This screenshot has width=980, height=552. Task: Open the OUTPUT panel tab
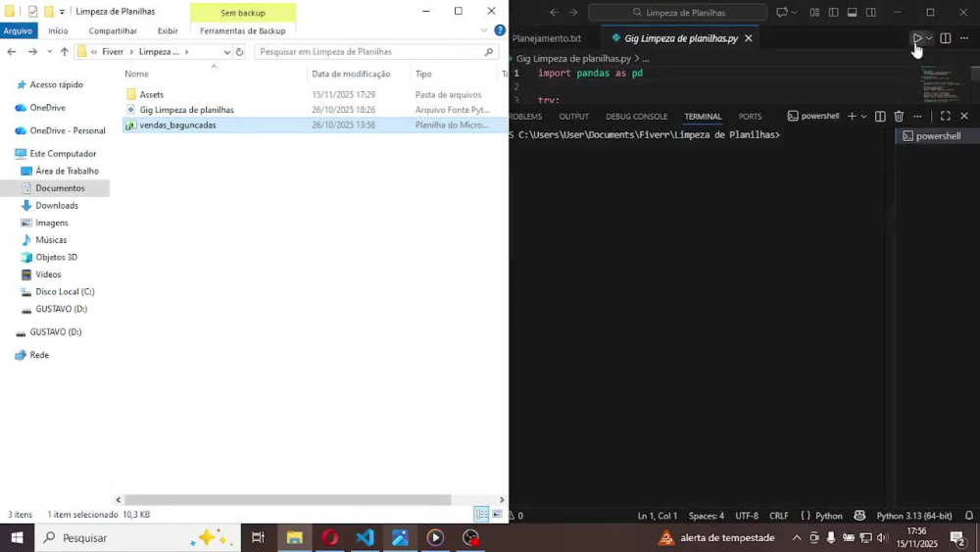click(x=573, y=117)
